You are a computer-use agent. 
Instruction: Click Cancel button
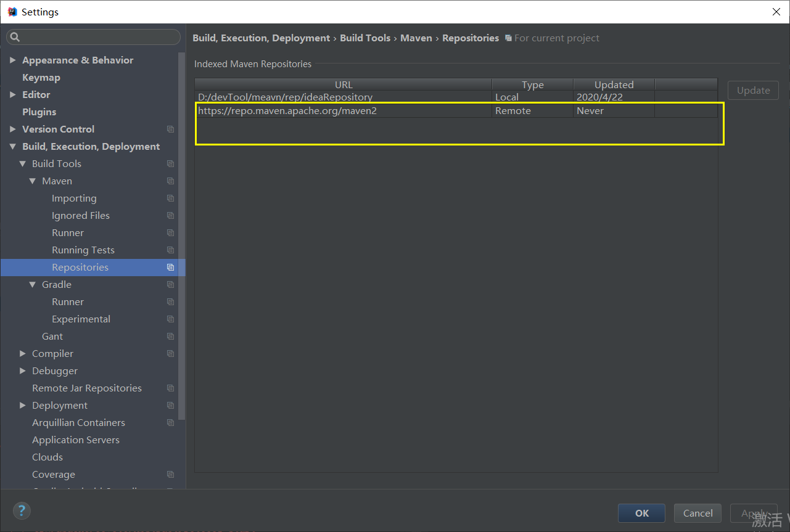(x=698, y=513)
